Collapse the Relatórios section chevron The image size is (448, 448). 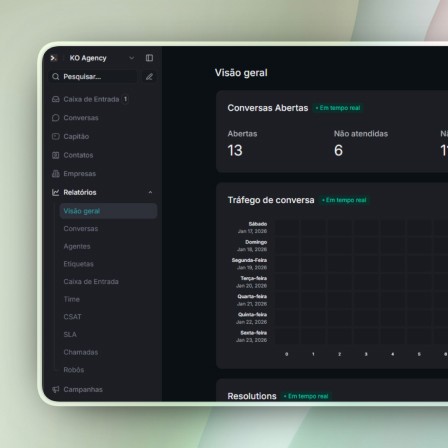150,192
